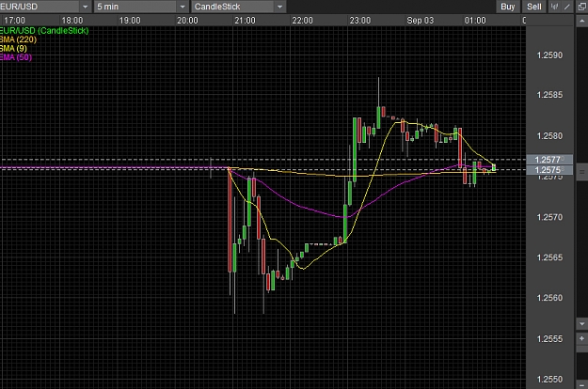
Task: Click the 1.2560 price axis label
Action: tap(549, 298)
